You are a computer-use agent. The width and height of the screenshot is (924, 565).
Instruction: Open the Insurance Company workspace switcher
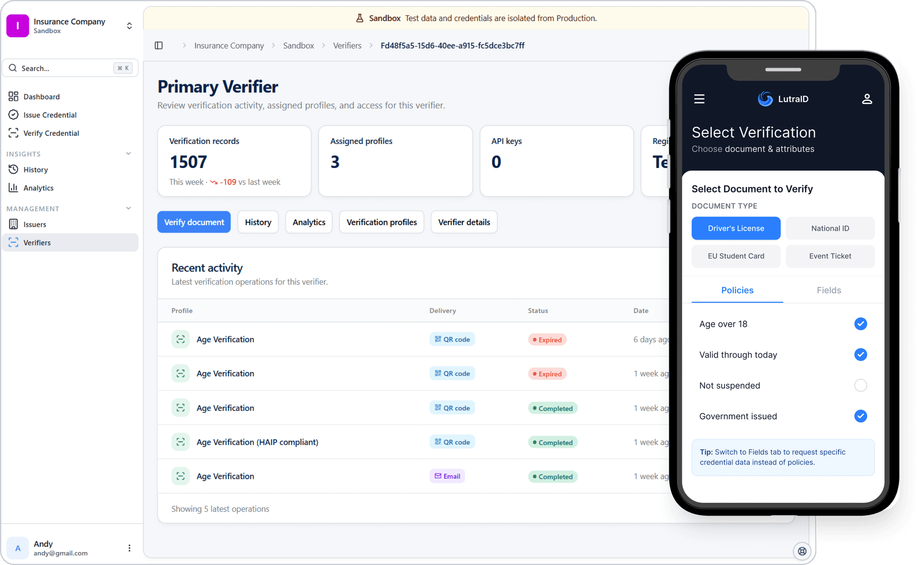tap(129, 26)
